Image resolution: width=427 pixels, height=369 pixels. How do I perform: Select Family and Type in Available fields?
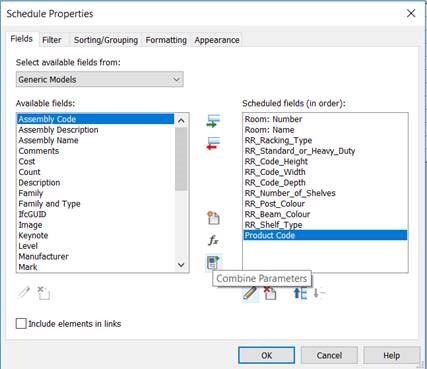(x=49, y=204)
